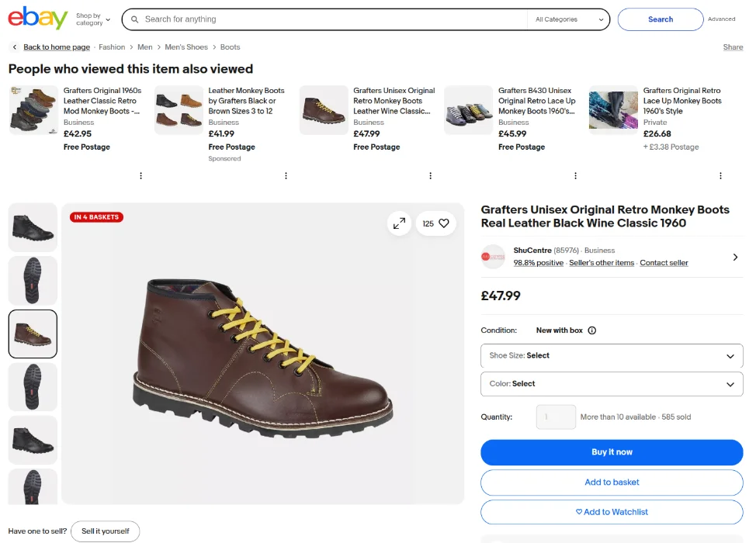756x543 pixels.
Task: Open the image fullscreen expand icon
Action: (399, 223)
